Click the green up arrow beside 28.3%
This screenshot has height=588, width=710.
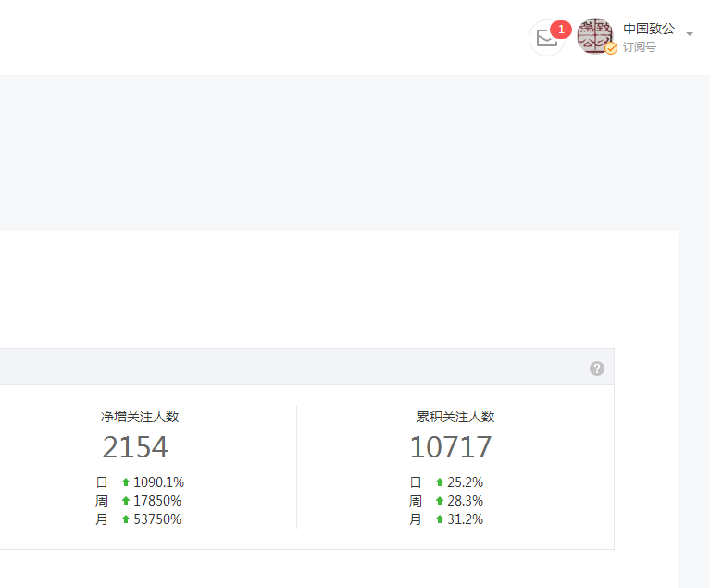(439, 501)
